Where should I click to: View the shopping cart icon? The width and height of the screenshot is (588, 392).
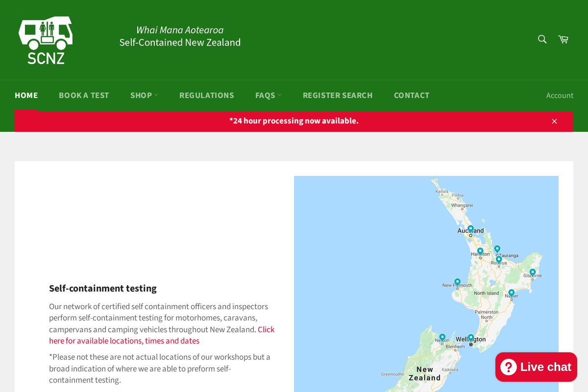pyautogui.click(x=563, y=39)
